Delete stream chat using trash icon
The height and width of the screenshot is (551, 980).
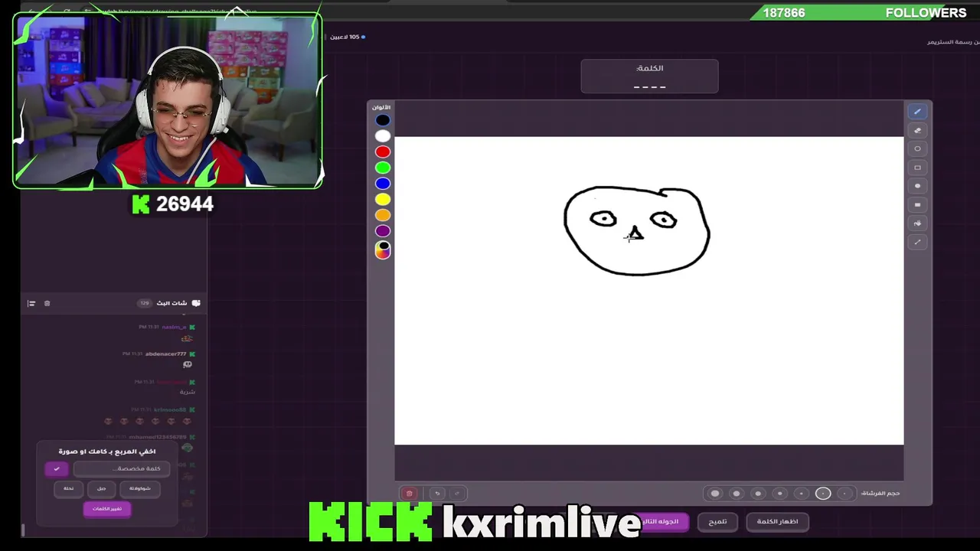47,303
